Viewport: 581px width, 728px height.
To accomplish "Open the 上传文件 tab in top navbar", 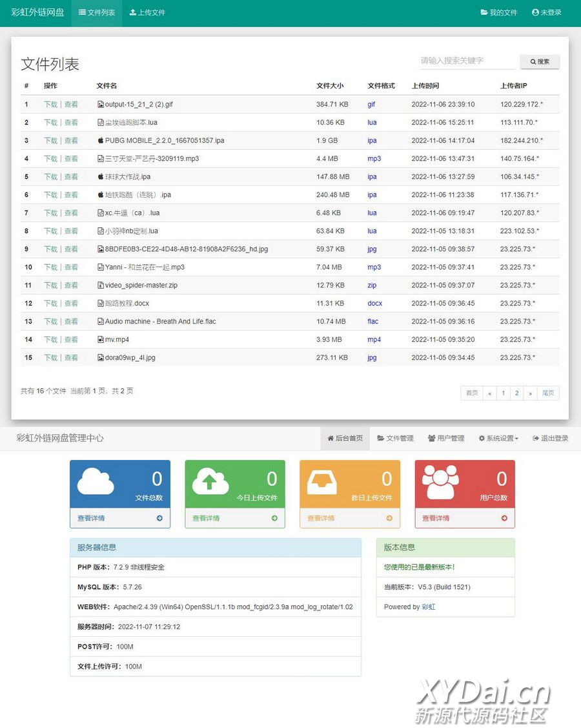I will (147, 13).
